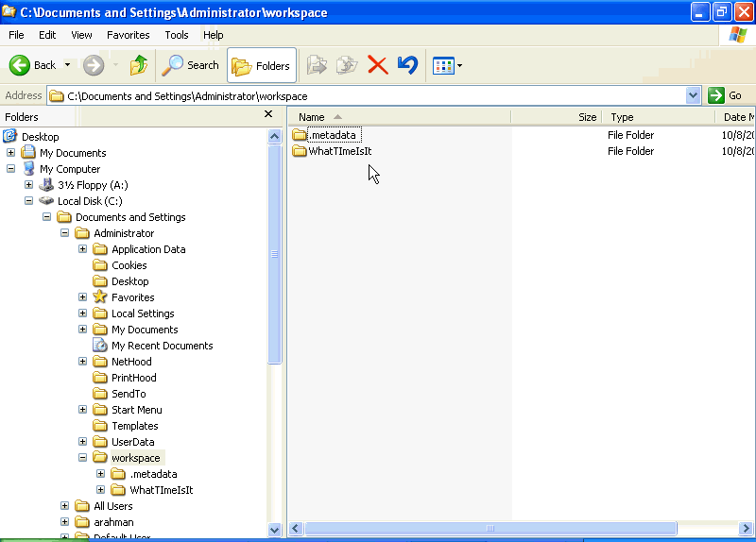Expand the Application Data tree node
The width and height of the screenshot is (756, 542).
83,249
